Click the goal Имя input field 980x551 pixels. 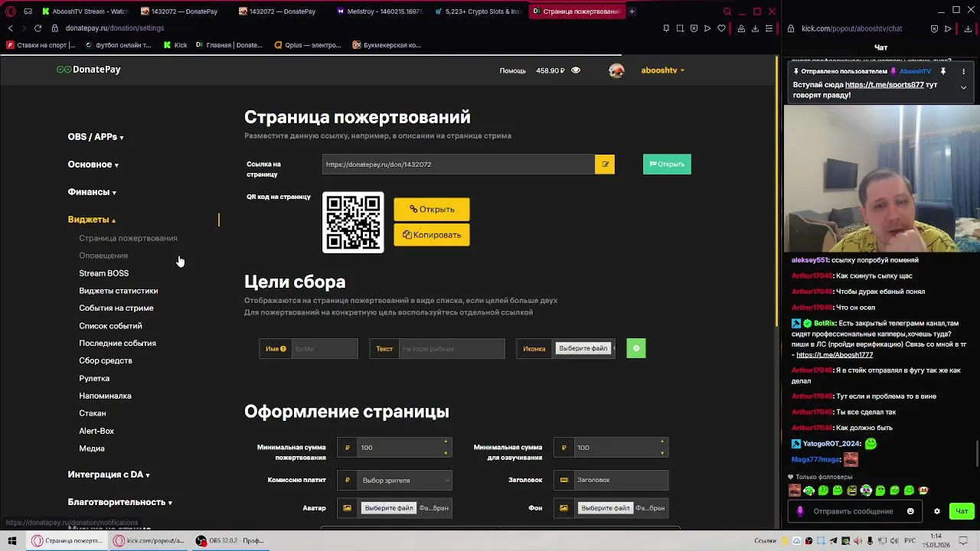pos(325,349)
